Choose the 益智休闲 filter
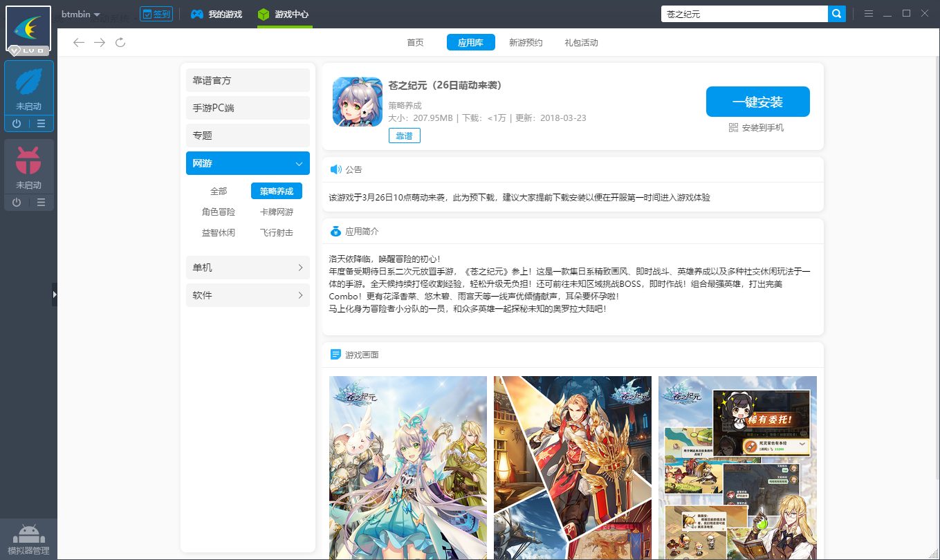The height and width of the screenshot is (560, 940). click(219, 233)
